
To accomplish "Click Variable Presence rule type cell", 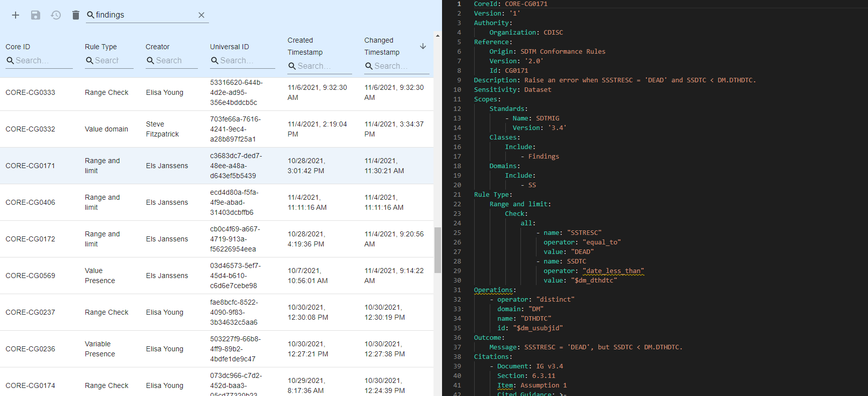I will (x=100, y=349).
